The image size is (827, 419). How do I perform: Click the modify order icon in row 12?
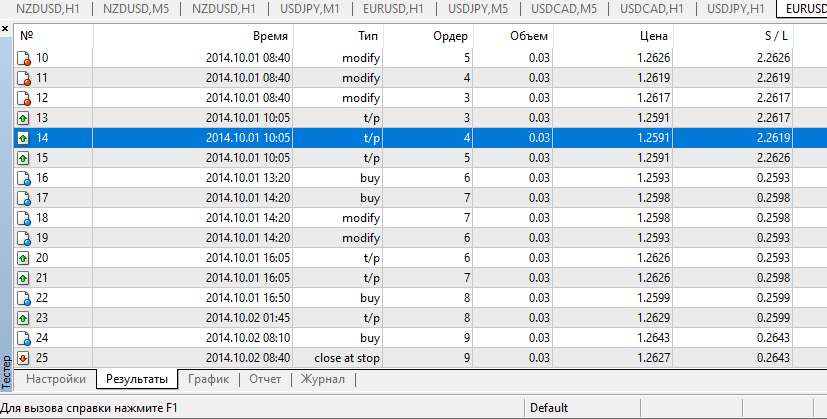(x=24, y=98)
